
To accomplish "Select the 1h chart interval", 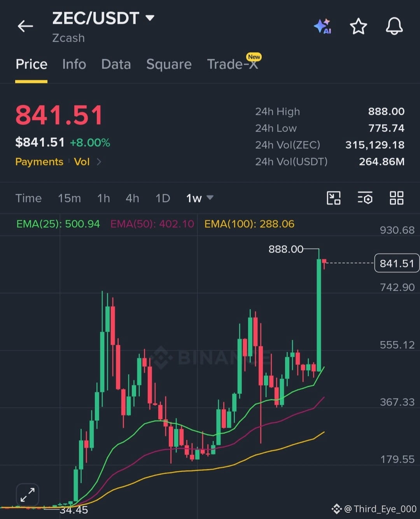I will [103, 198].
